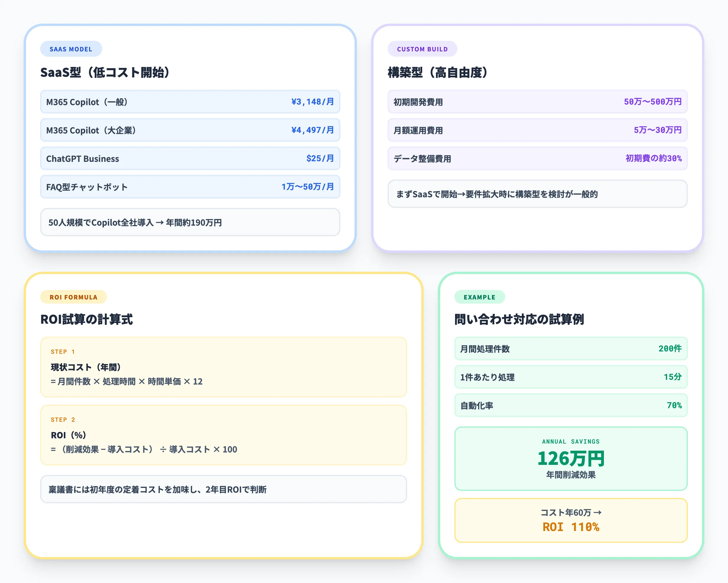Open the SaaS型（低コスト開始）heading
This screenshot has width=728, height=583.
pyautogui.click(x=105, y=72)
